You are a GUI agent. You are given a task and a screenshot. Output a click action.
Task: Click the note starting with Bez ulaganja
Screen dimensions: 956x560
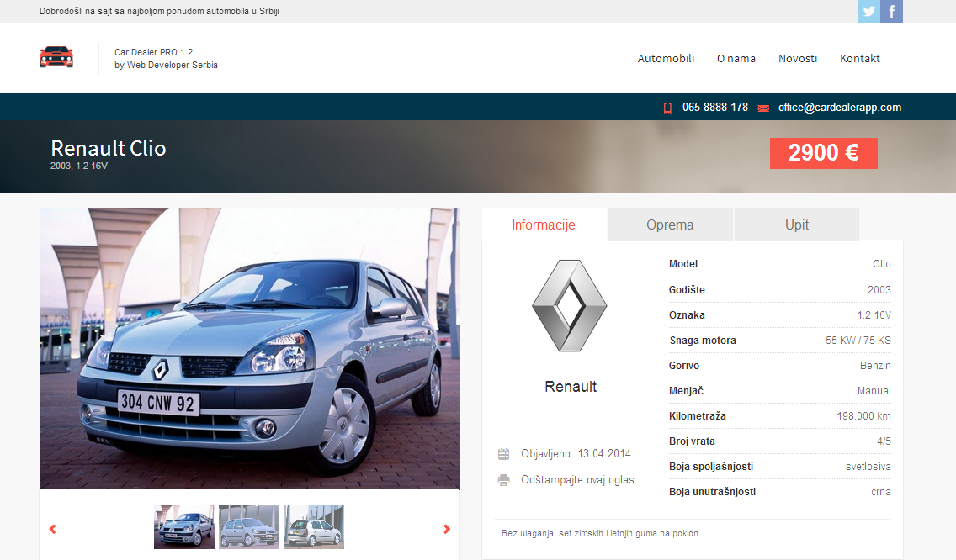tap(601, 534)
